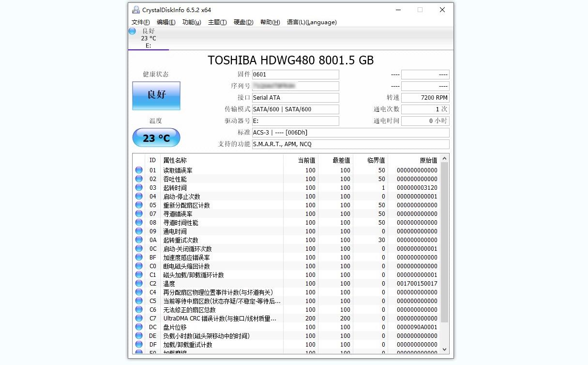
Task: Click the scrollbar up arrow of the attribute list
Action: tap(444, 157)
